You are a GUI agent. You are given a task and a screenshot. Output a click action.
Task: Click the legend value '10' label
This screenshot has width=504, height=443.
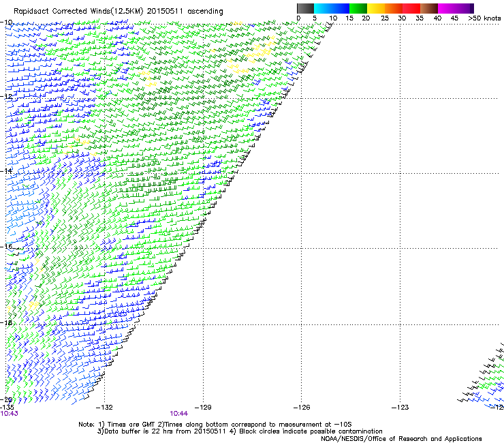click(333, 18)
